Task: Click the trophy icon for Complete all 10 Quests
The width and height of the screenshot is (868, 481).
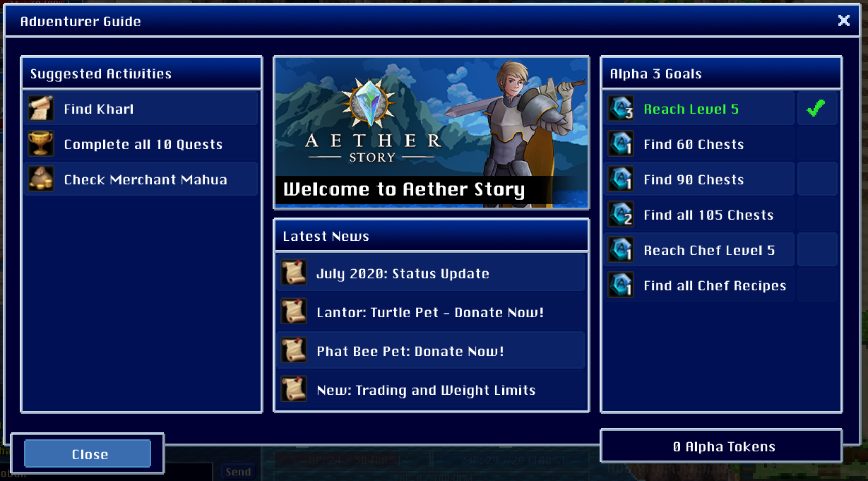Action: pos(41,144)
